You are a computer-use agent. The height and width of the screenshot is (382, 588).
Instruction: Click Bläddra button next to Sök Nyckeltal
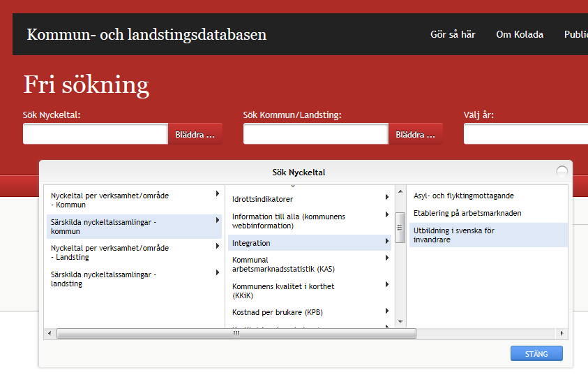coord(195,133)
